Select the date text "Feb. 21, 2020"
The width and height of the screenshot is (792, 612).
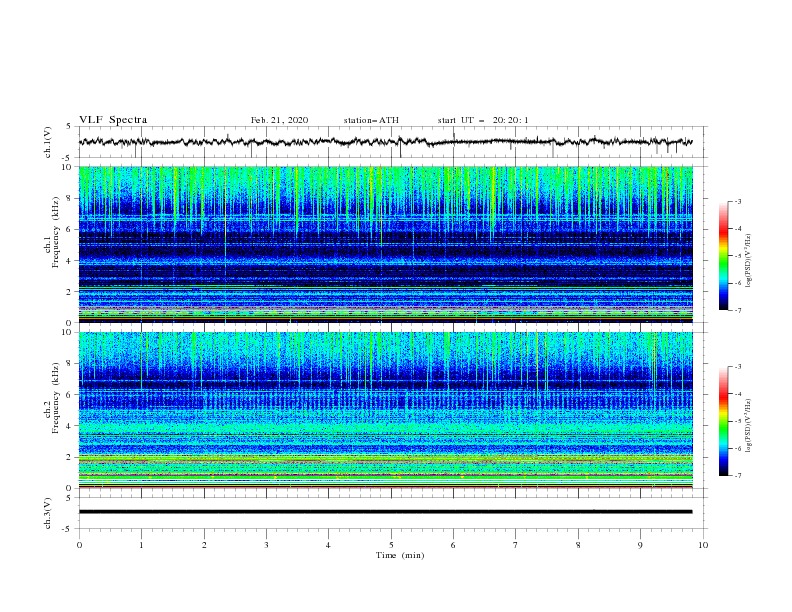tap(279, 120)
